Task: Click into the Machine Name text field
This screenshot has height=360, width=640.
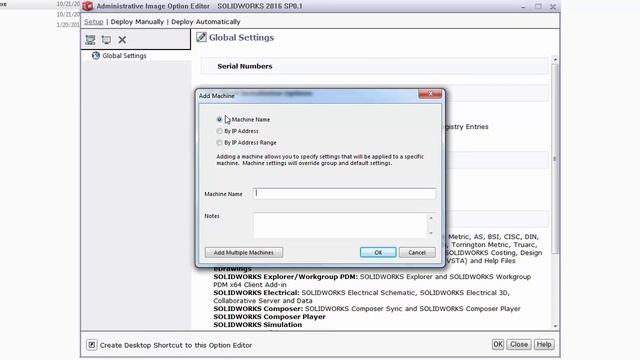Action: (x=344, y=193)
